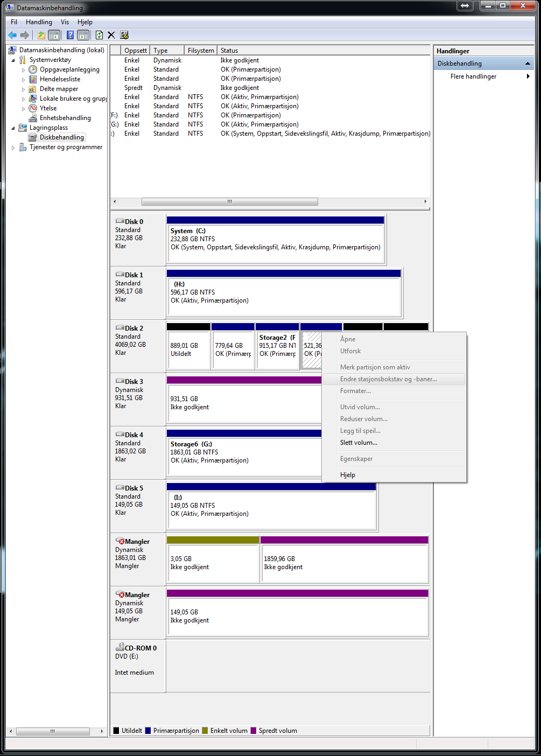Collapse the Lagringsplass tree node
This screenshot has height=756, width=541.
[x=13, y=128]
